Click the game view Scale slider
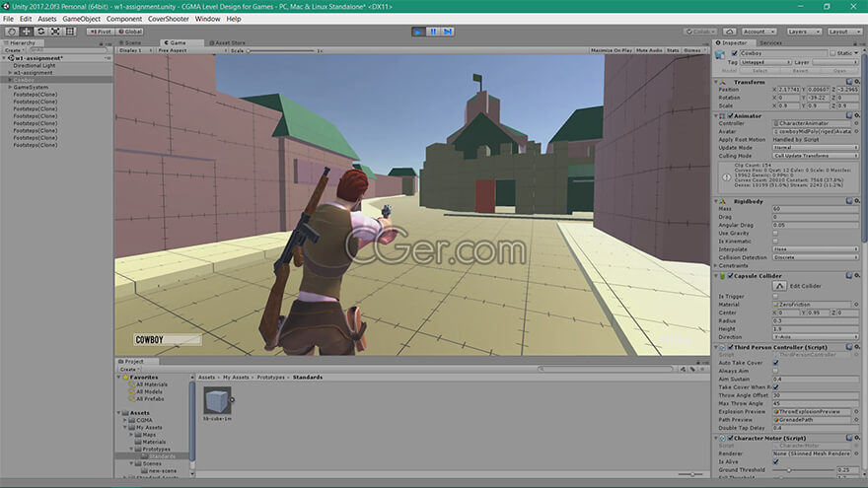Screen dimensions: 868x488 pyautogui.click(x=281, y=51)
